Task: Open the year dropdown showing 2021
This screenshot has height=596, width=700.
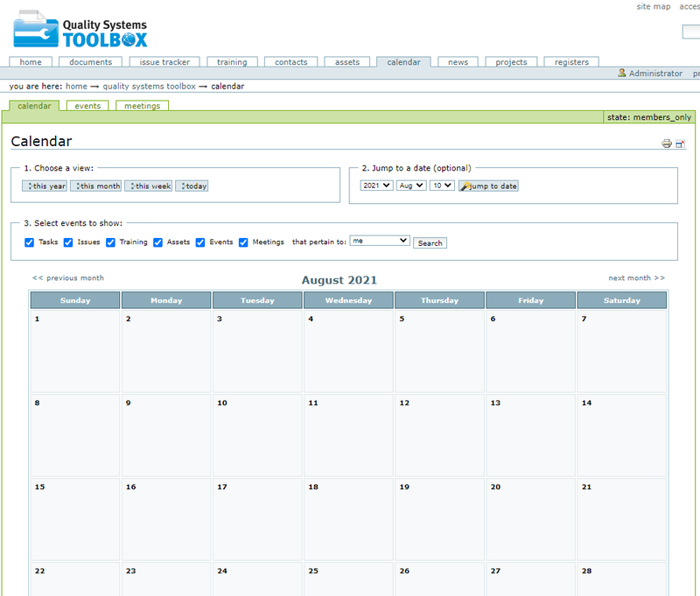Action: (376, 186)
